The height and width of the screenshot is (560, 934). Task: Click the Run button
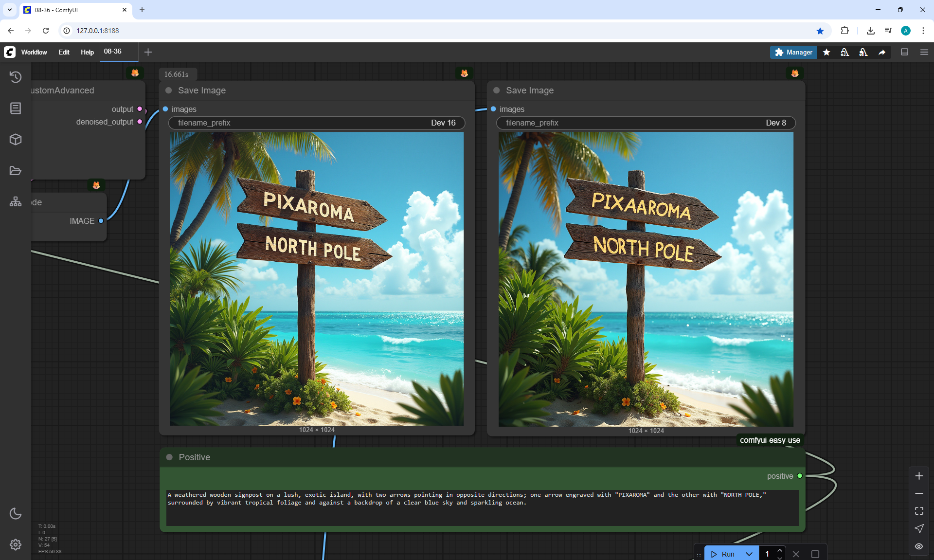point(723,554)
